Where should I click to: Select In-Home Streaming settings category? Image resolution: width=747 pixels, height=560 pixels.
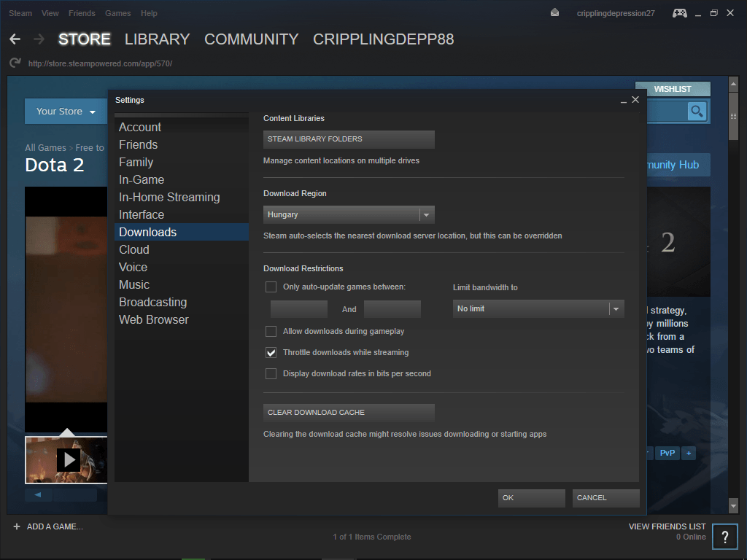click(x=182, y=197)
